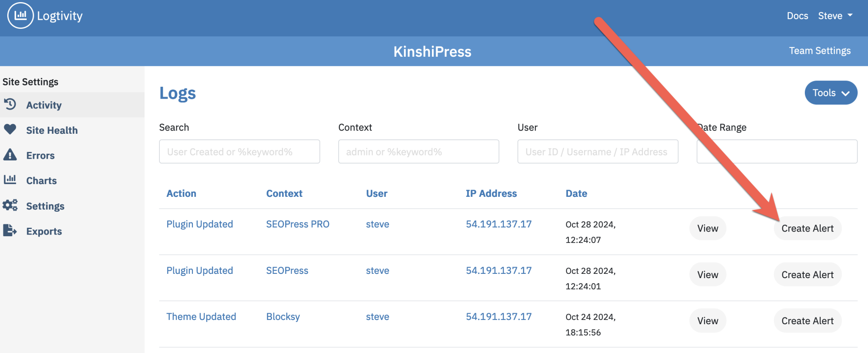The height and width of the screenshot is (353, 868).
Task: Click the Site Health heart icon
Action: 10,130
